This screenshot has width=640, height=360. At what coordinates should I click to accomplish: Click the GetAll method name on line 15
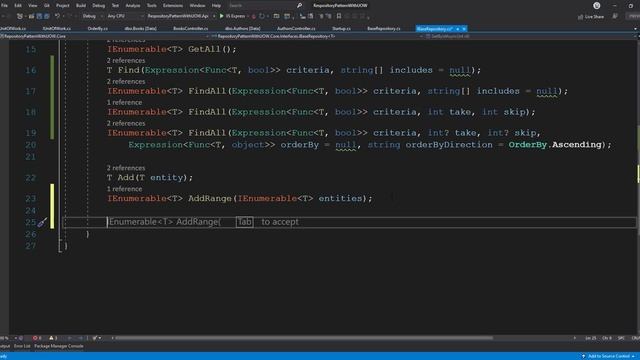point(204,49)
